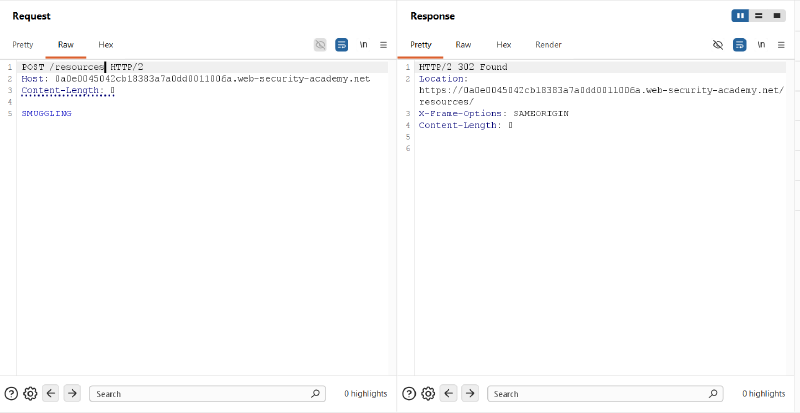Open search settings gear below Response panel
Screen dimensions: 800x413
(x=429, y=394)
